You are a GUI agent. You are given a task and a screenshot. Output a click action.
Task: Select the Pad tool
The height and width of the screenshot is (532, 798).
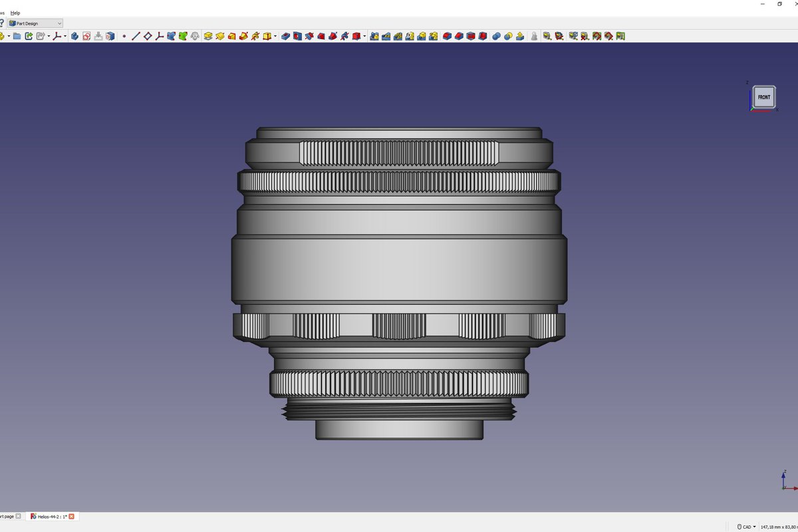208,37
